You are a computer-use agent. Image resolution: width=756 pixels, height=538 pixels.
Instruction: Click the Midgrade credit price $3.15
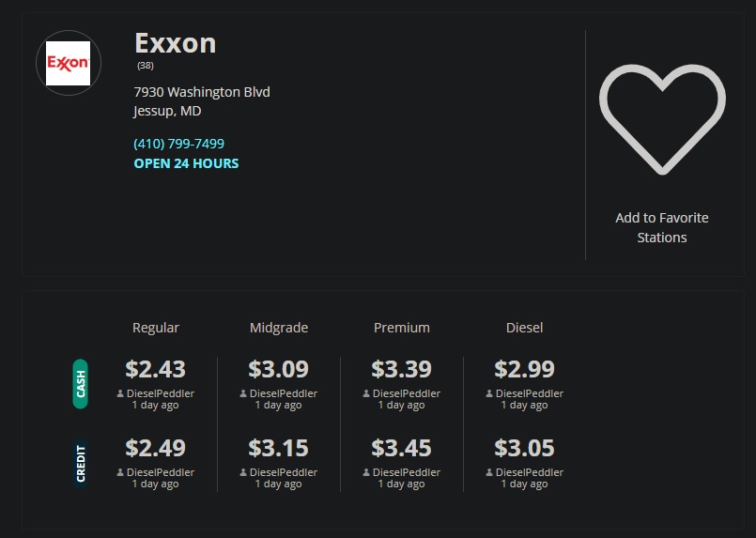pos(278,449)
